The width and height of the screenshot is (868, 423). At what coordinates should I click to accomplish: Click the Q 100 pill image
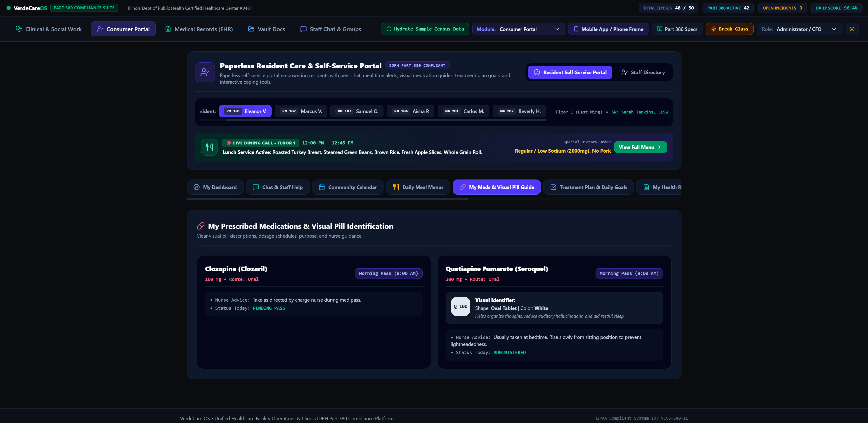coord(460,306)
